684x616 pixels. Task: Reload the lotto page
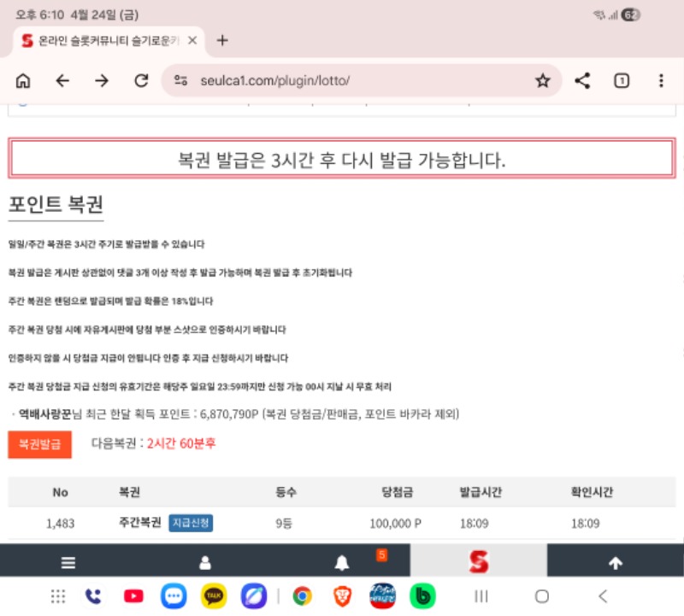(x=142, y=80)
